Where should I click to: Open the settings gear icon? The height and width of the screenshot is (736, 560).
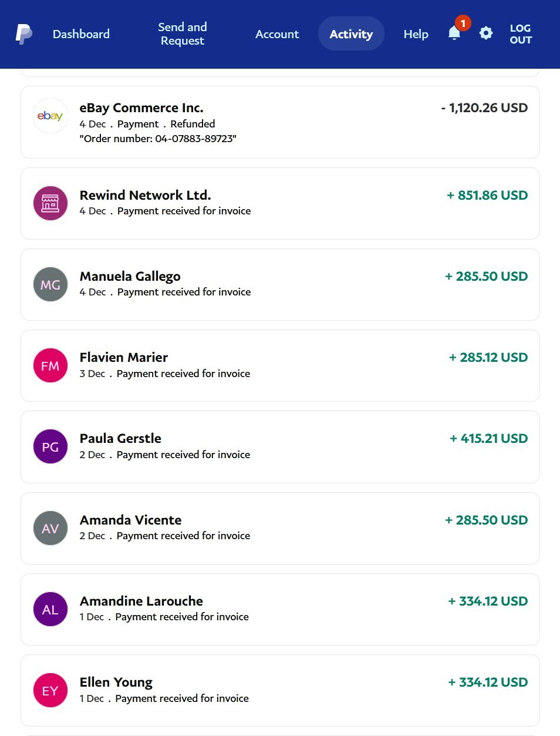pyautogui.click(x=486, y=33)
